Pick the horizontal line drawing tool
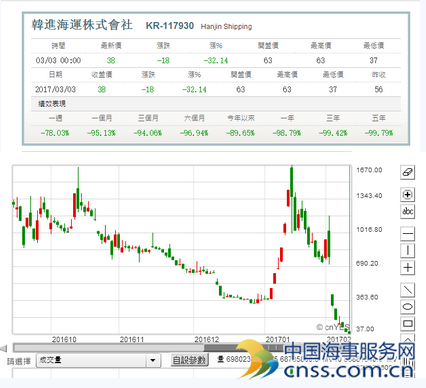Viewport: 426px width, 388px height. [x=407, y=234]
